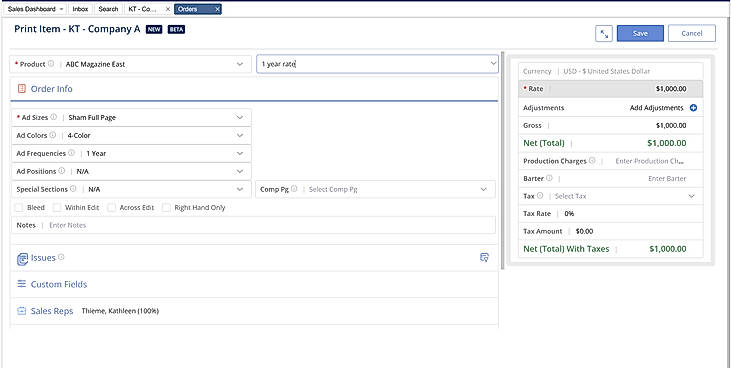Click the BETA badge beside the title
Screen dimensions: 731x368
176,29
